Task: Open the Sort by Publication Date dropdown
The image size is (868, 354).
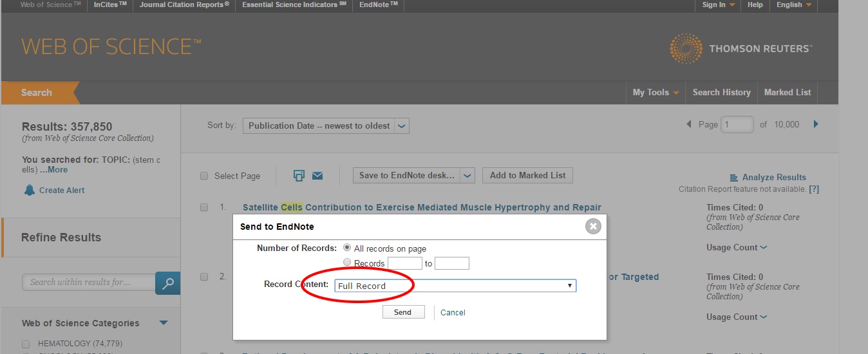Action: (326, 126)
